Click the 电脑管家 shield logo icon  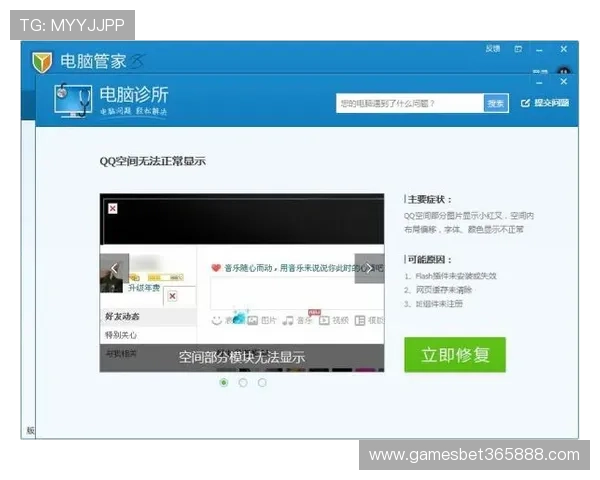click(42, 62)
